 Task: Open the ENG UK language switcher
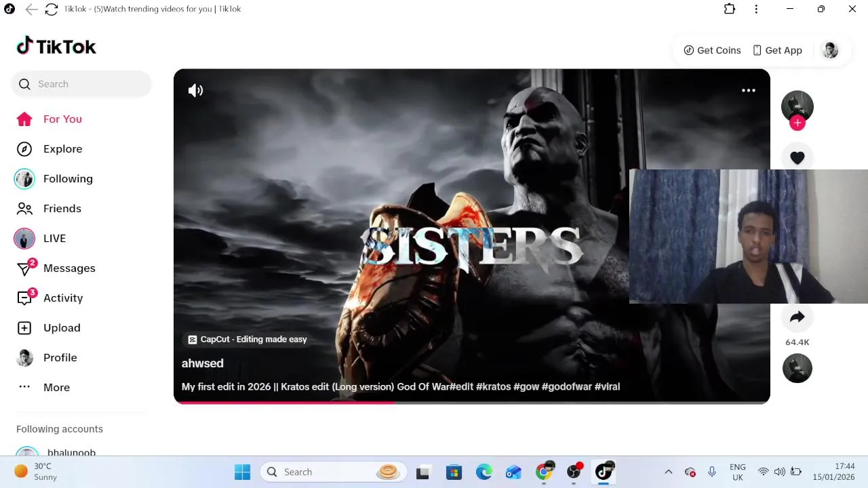coord(737,472)
